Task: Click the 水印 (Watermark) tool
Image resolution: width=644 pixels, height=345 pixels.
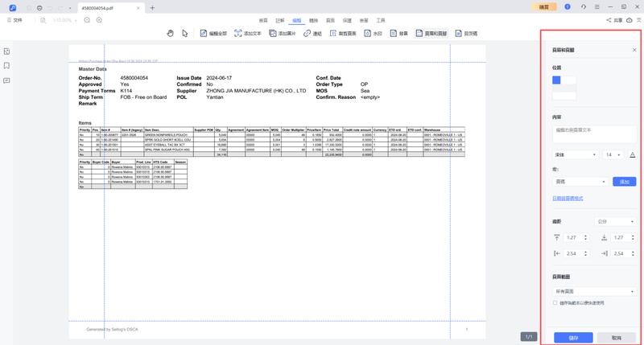Action: pyautogui.click(x=373, y=34)
